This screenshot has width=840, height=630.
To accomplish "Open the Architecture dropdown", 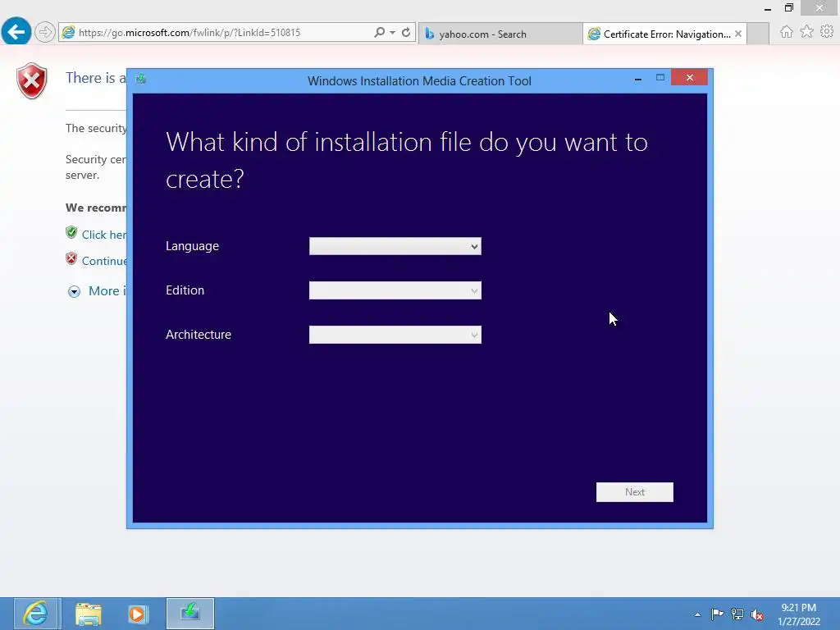I will tap(395, 335).
